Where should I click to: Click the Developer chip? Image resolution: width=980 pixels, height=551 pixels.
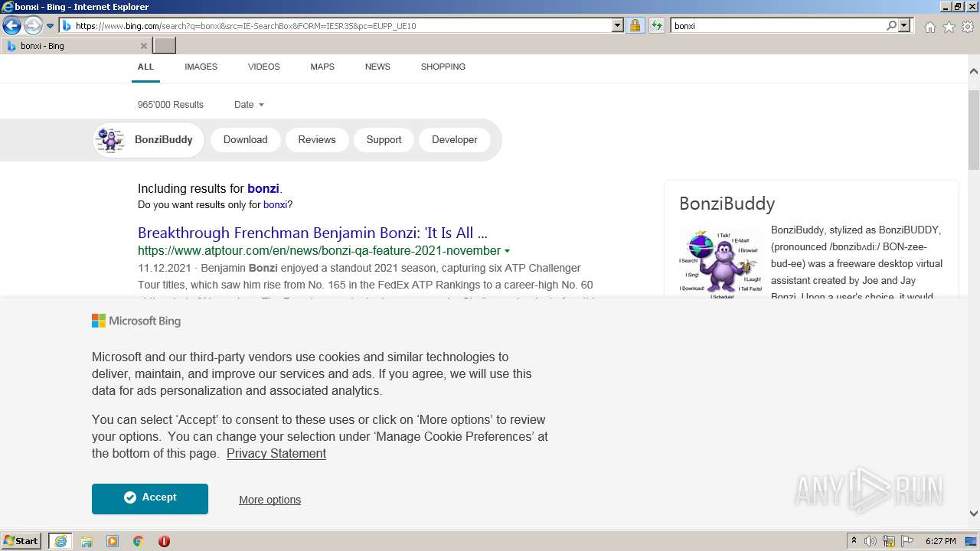pos(455,140)
